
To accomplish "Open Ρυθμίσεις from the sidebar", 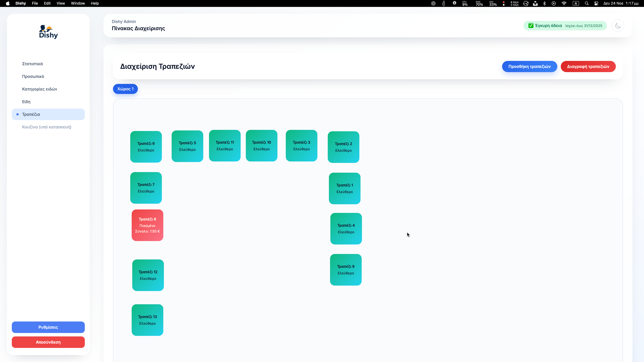I will (x=48, y=327).
